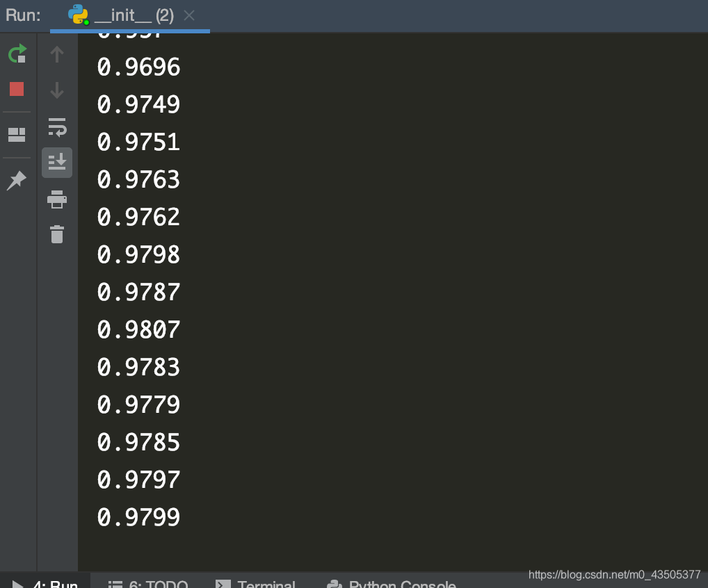Click the green Rerun icon

[17, 54]
